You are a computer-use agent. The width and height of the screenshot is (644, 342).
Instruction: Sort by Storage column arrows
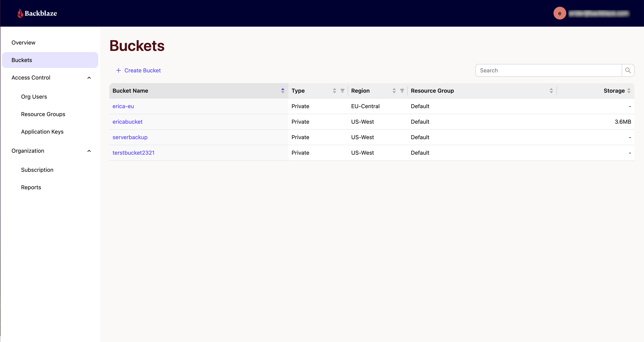(x=629, y=91)
